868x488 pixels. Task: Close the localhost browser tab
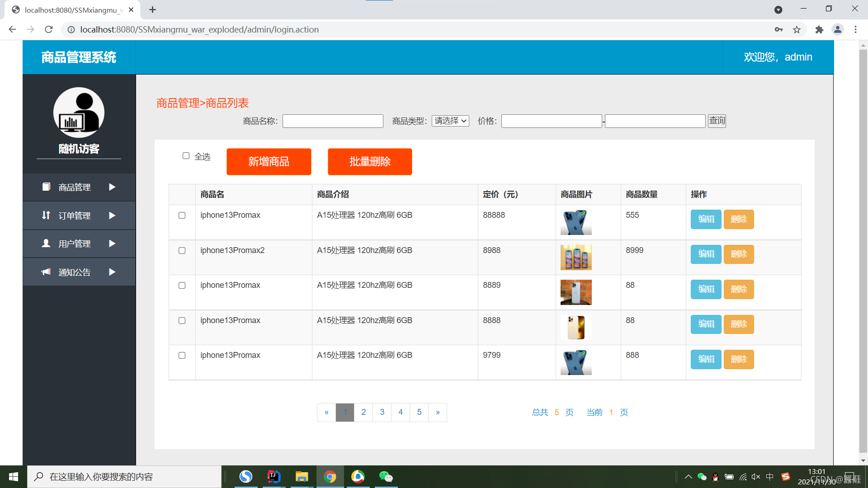[131, 9]
